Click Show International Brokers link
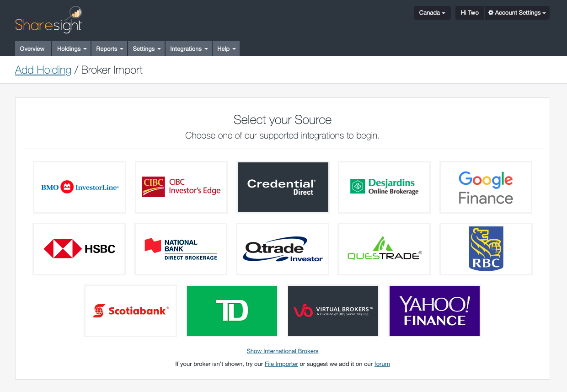The width and height of the screenshot is (567, 392). click(283, 351)
